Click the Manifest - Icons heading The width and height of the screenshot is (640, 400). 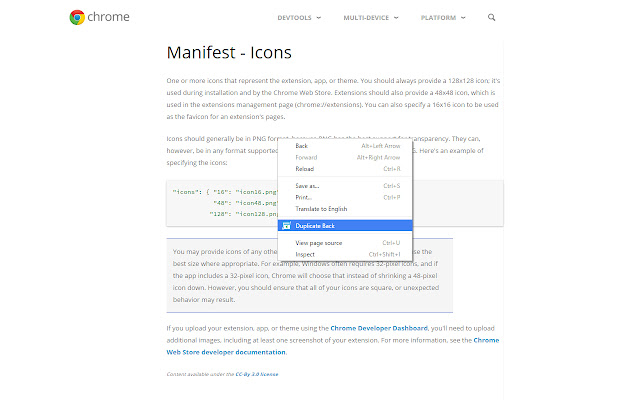point(229,53)
